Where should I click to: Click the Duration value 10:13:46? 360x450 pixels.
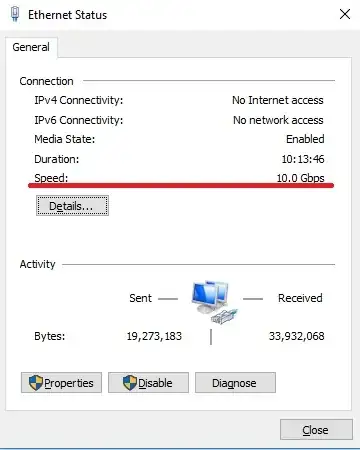tap(303, 159)
